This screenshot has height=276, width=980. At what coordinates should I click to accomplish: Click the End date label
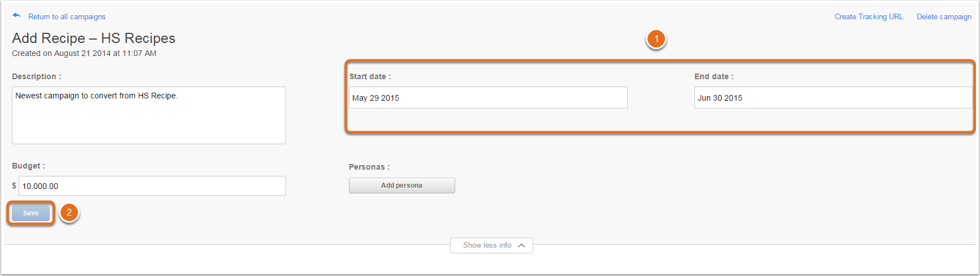point(714,76)
